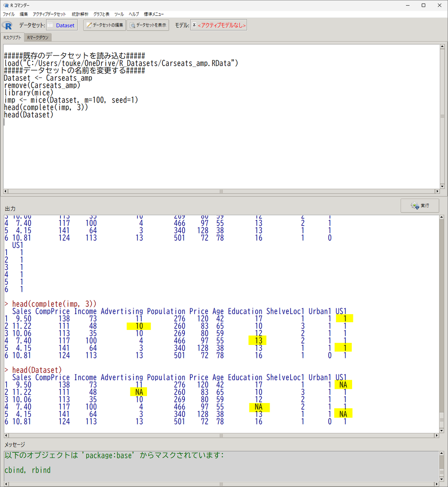The image size is (448, 487).
Task: Switch to the Rマークダウン tab
Action: click(x=38, y=37)
